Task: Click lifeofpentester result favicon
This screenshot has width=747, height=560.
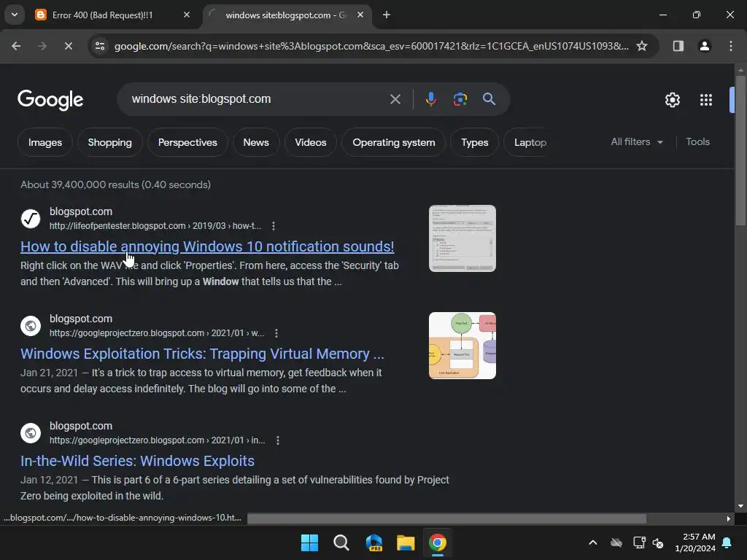Action: click(31, 219)
